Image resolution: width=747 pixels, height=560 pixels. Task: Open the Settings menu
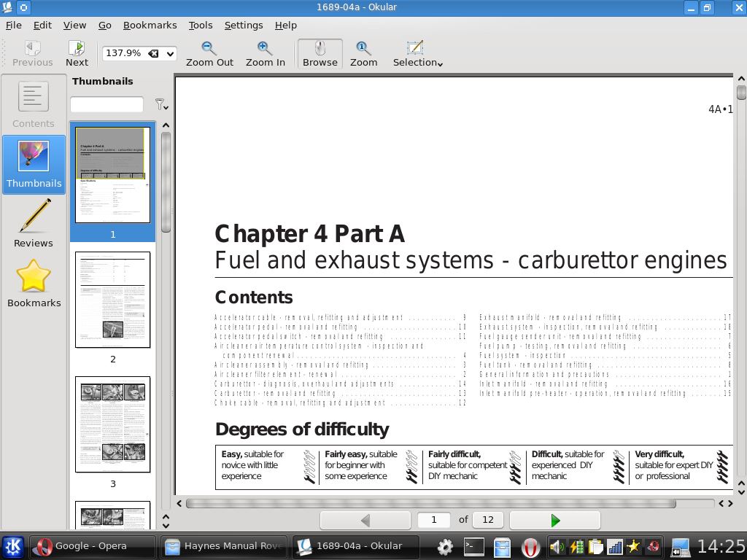[x=243, y=25]
